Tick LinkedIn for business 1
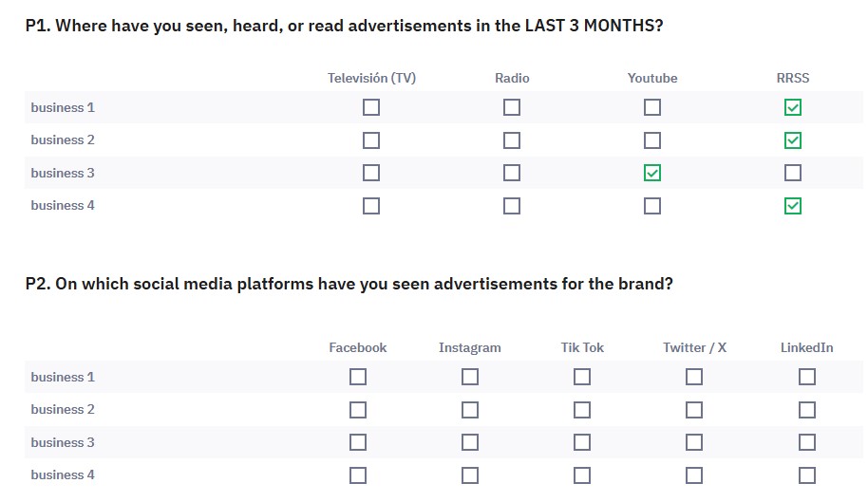 point(807,377)
